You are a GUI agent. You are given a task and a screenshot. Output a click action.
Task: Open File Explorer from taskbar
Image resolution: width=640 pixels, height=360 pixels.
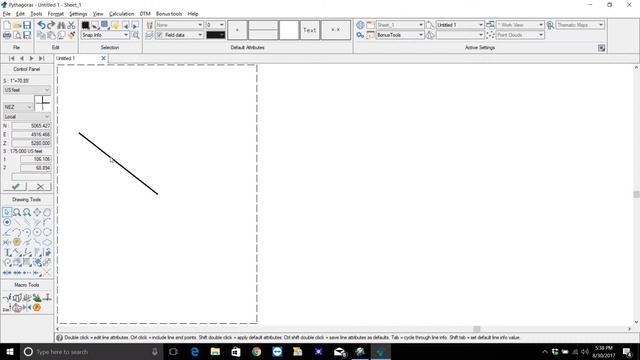(215, 351)
